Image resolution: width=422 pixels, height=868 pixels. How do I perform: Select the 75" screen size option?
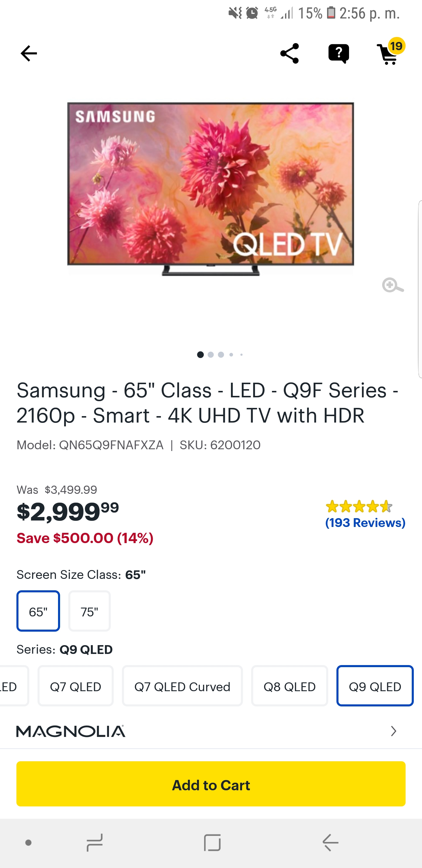pos(90,611)
